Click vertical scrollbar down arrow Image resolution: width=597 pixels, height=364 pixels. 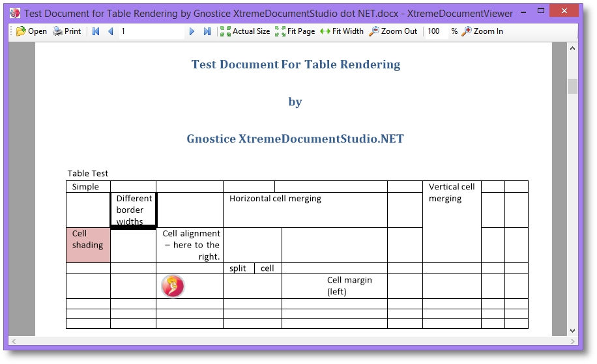[x=572, y=331]
